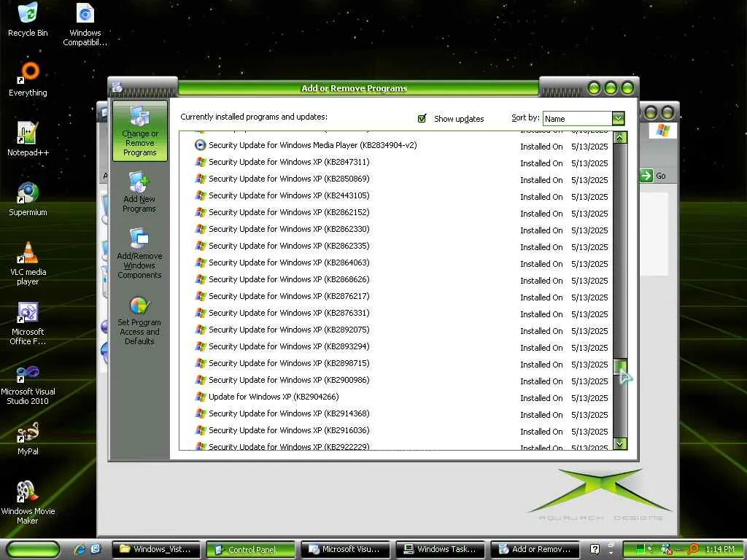Click the scrollbar up arrow in the programs list
Screen dimensions: 747x560
point(620,138)
